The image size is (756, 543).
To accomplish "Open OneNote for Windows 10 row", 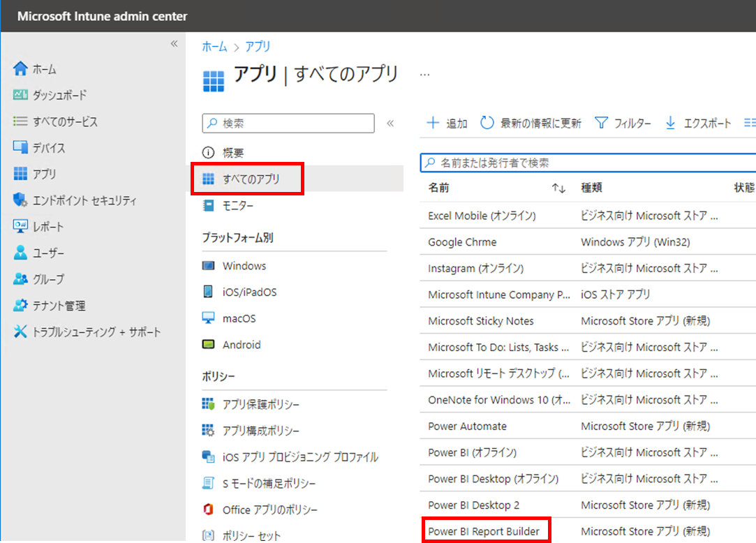I will coord(499,400).
